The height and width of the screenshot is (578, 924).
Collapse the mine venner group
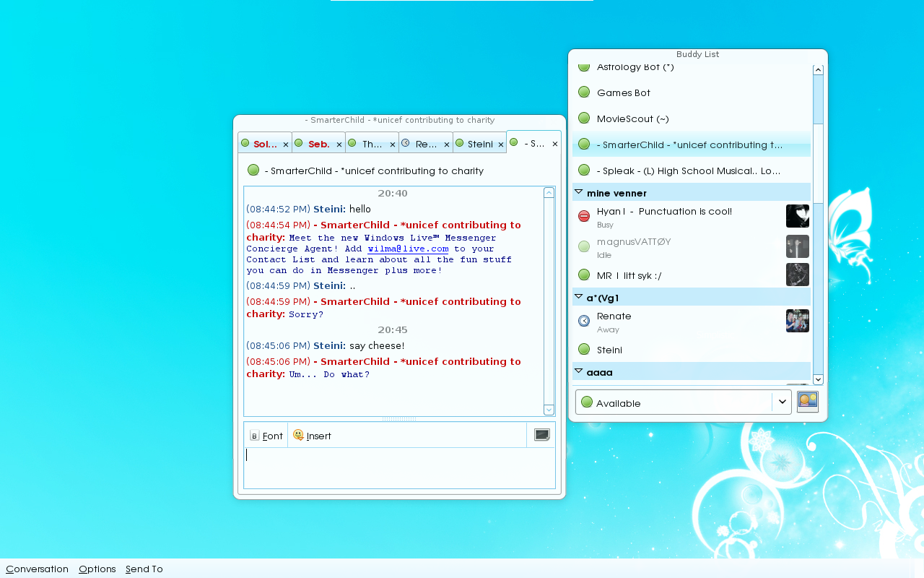[578, 192]
